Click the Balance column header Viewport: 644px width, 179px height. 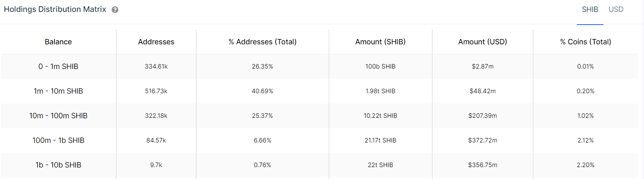pyautogui.click(x=58, y=42)
